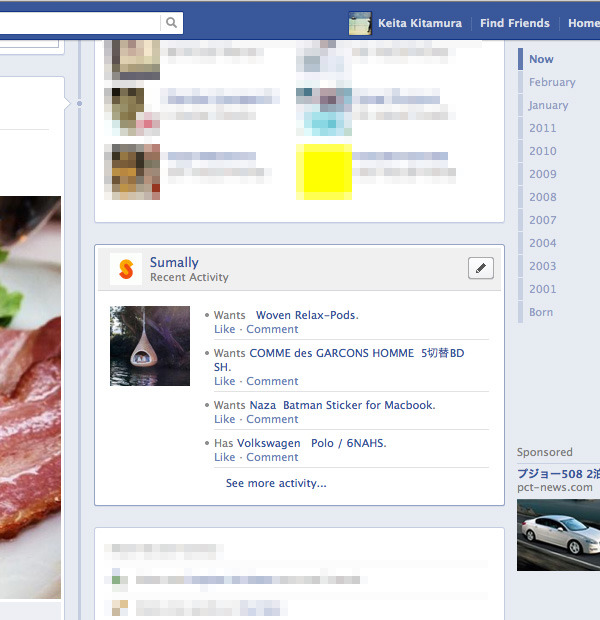The width and height of the screenshot is (600, 620).
Task: Go to Home in top bar
Action: click(583, 23)
